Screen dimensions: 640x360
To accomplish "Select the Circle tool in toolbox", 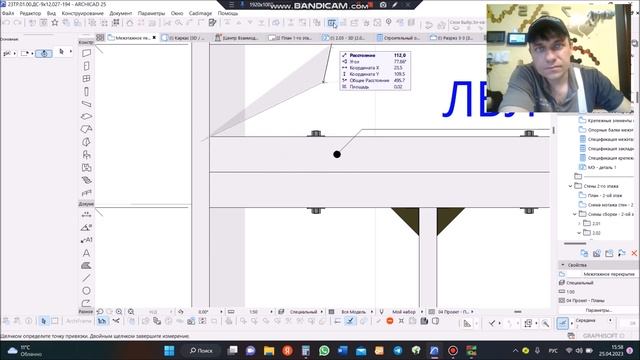I will click(86, 291).
